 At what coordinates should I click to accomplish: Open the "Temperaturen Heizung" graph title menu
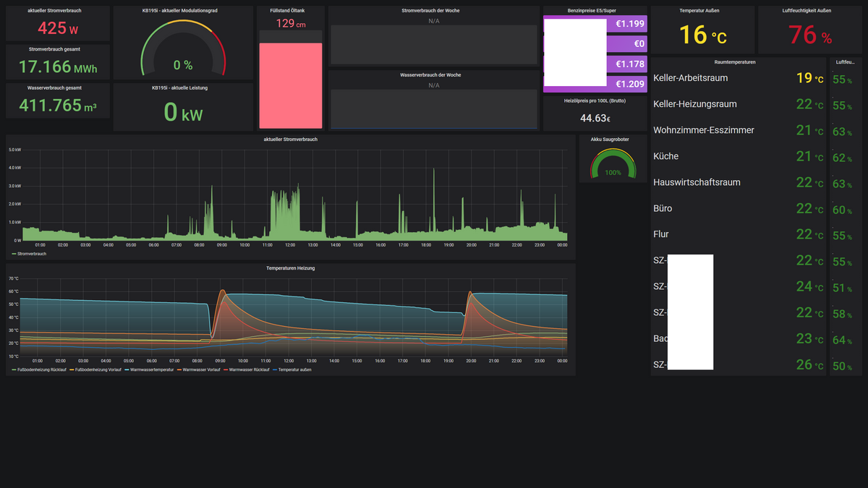[x=290, y=267]
